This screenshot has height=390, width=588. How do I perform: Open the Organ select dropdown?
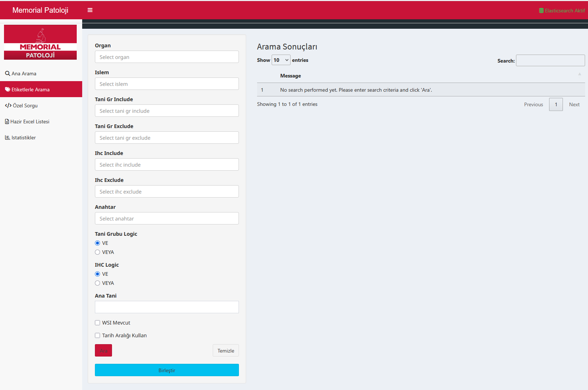tap(167, 57)
